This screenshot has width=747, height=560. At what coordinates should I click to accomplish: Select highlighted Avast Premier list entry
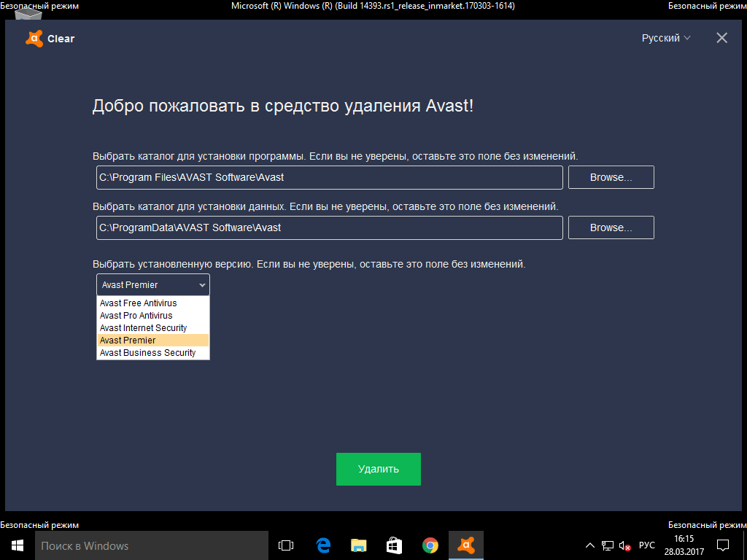click(153, 340)
